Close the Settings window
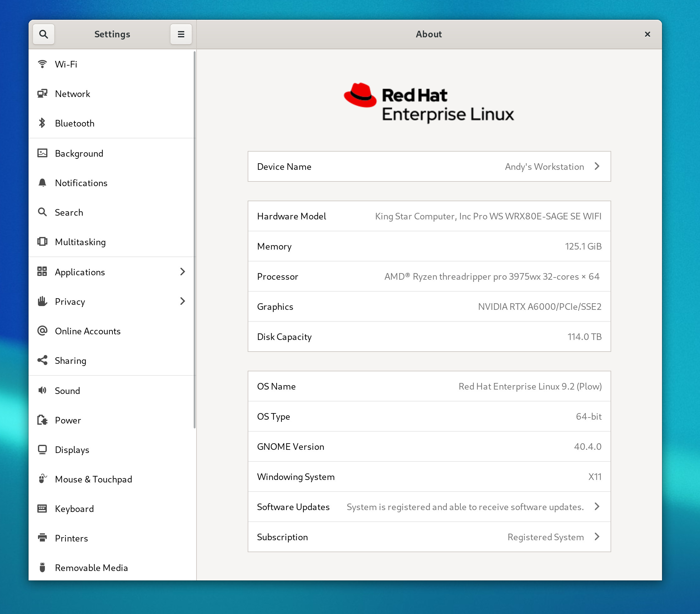700x614 pixels. tap(647, 34)
